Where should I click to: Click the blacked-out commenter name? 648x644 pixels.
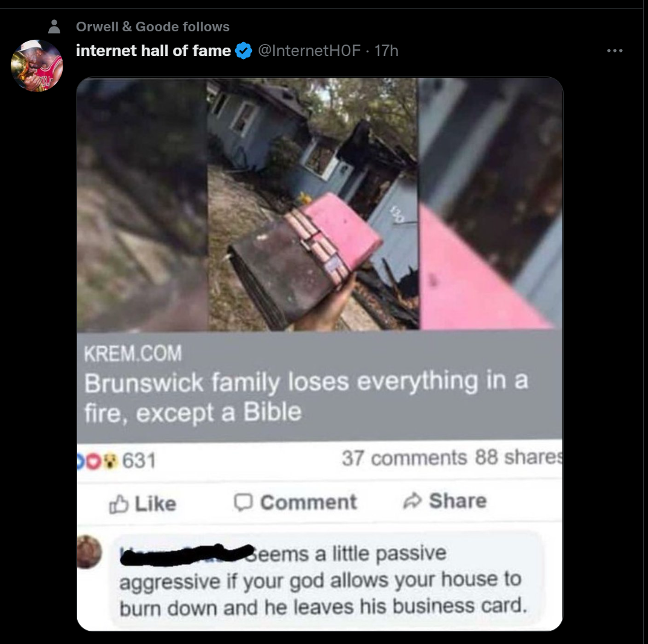187,555
